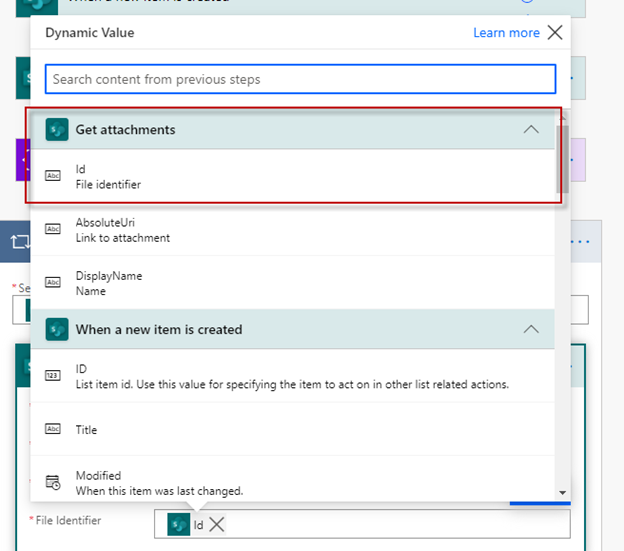Viewport: 624px width, 551px height.
Task: Click the Abc type icon next to Id
Action: click(53, 175)
